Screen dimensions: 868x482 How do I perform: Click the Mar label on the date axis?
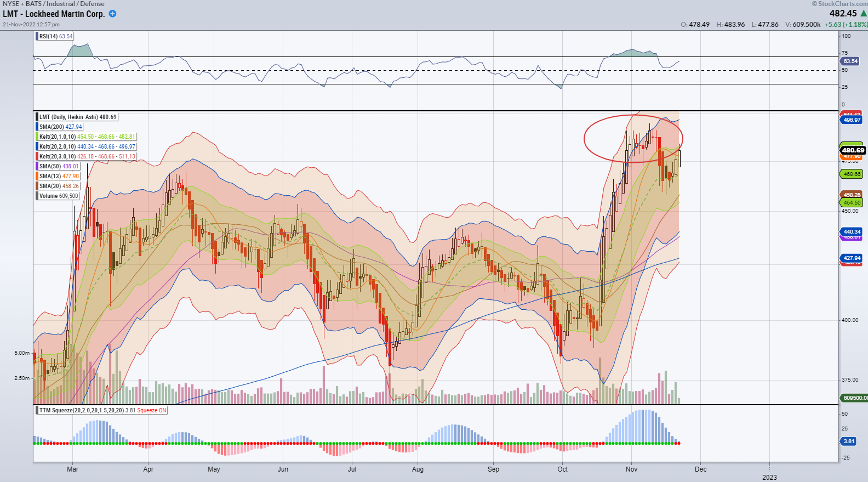72,469
